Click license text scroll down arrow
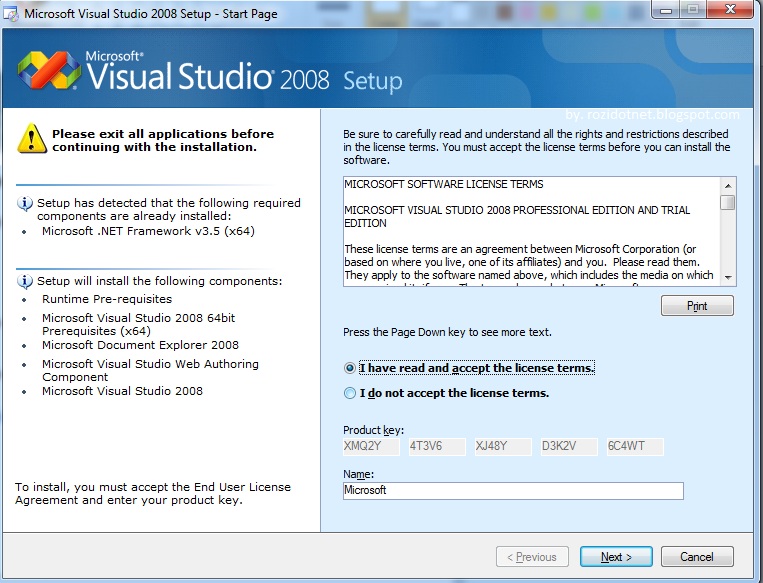This screenshot has height=583, width=763. [x=728, y=277]
